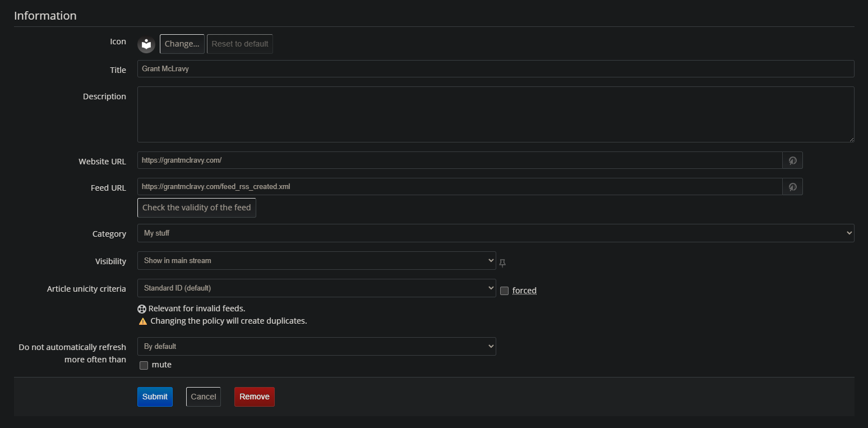Image resolution: width=868 pixels, height=428 pixels.
Task: Remove this feed
Action: [x=255, y=397]
